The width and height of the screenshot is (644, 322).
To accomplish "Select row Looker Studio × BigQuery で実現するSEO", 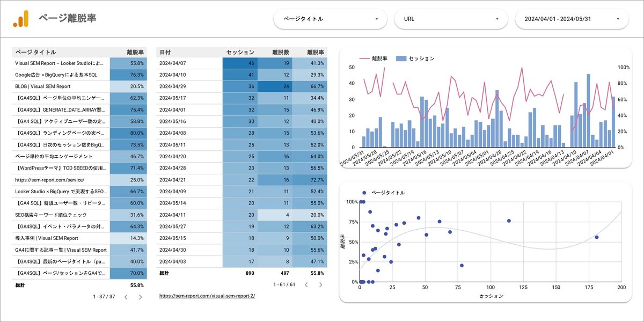I will (79, 191).
